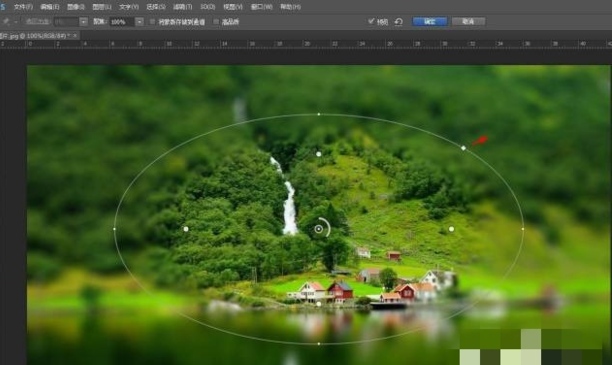Click the top ellipse boundary handle
The height and width of the screenshot is (365, 612).
point(319,114)
